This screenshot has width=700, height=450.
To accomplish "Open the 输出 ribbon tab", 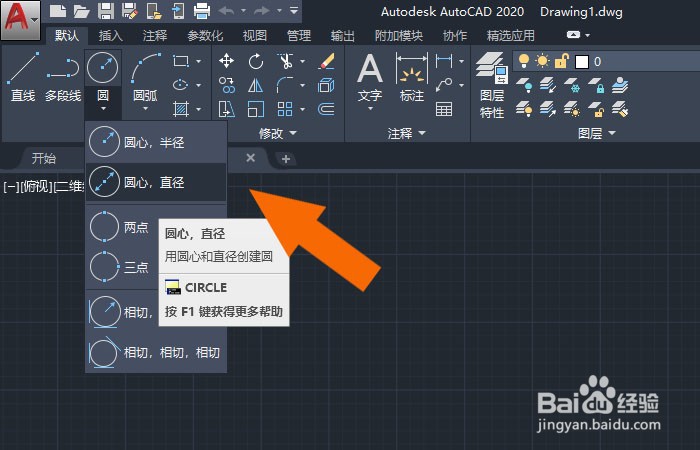I will pos(342,35).
